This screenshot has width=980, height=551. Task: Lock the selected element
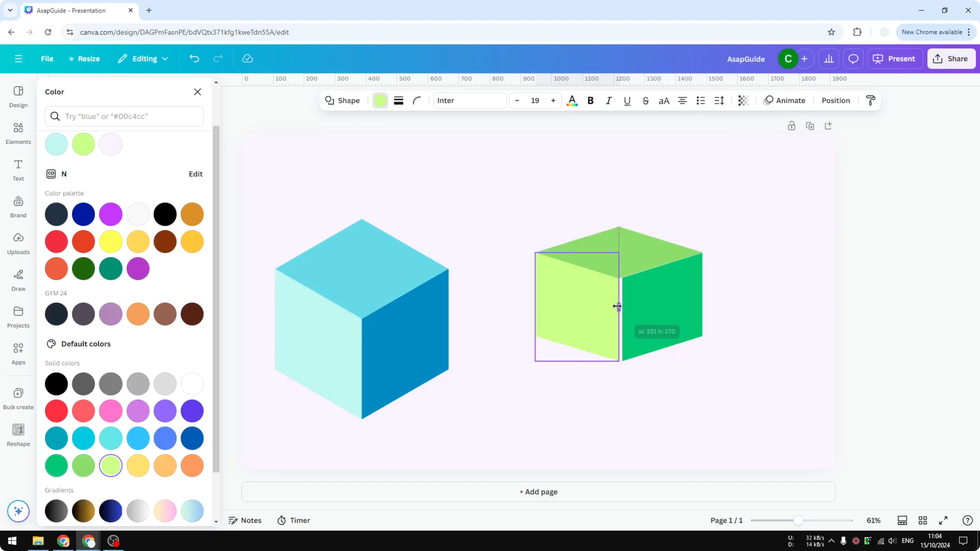[x=792, y=125]
